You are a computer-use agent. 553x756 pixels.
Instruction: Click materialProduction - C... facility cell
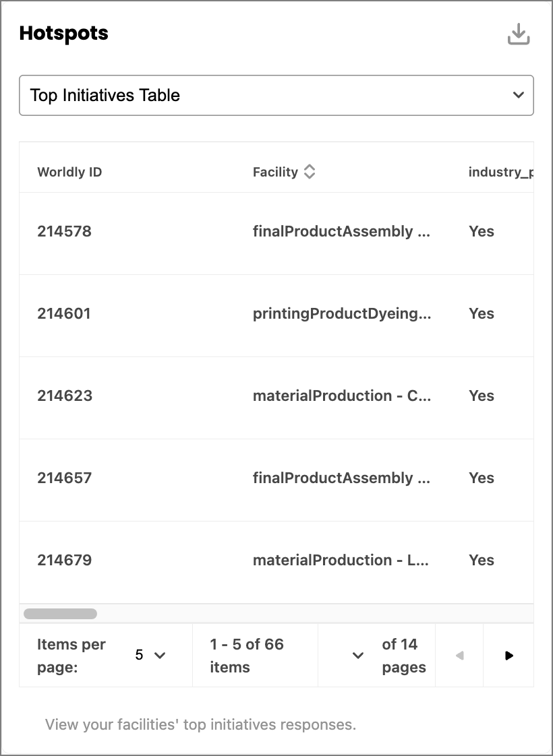pyautogui.click(x=342, y=396)
